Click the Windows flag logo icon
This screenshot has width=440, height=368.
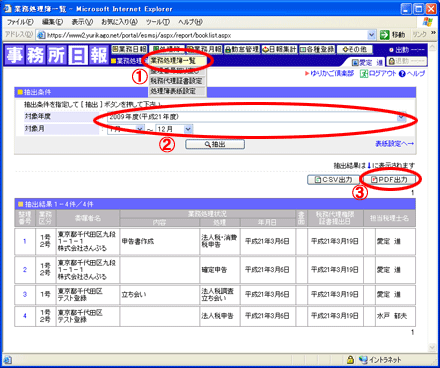[x=428, y=22]
